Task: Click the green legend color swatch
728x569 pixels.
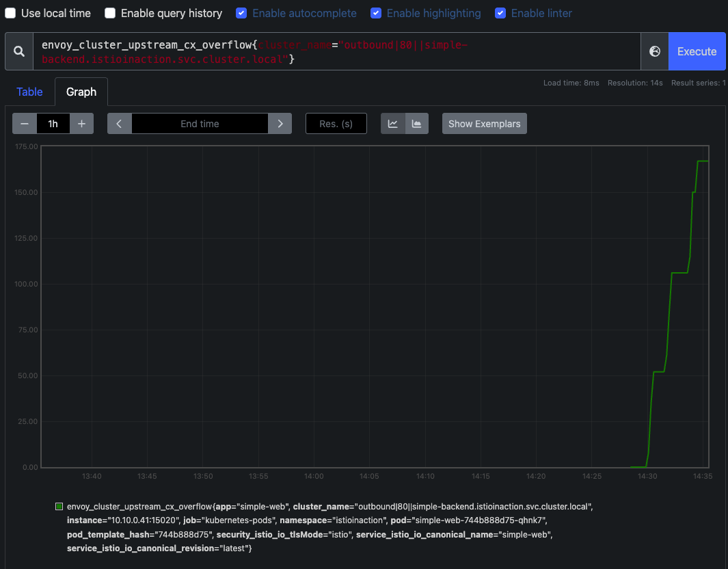Action: click(59, 506)
